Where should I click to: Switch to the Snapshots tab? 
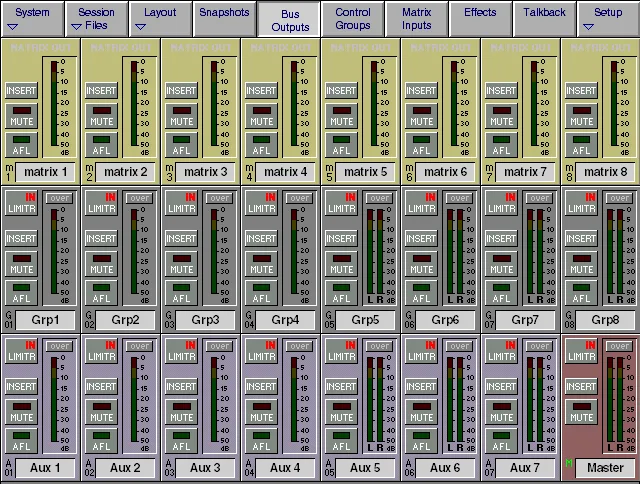[x=224, y=19]
